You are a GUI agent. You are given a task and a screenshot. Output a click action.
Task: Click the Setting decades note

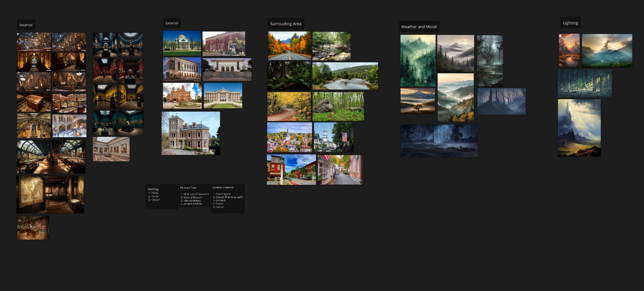[x=162, y=197]
